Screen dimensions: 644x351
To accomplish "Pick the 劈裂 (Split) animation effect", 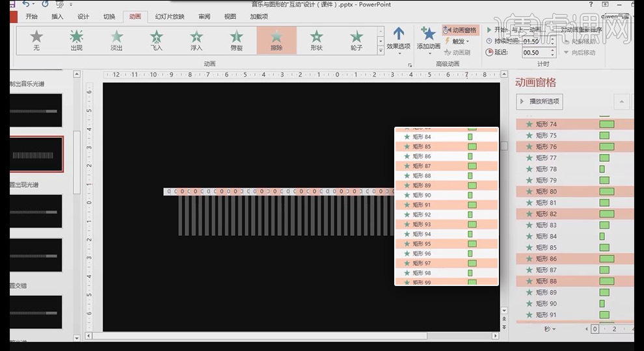I will tap(237, 40).
